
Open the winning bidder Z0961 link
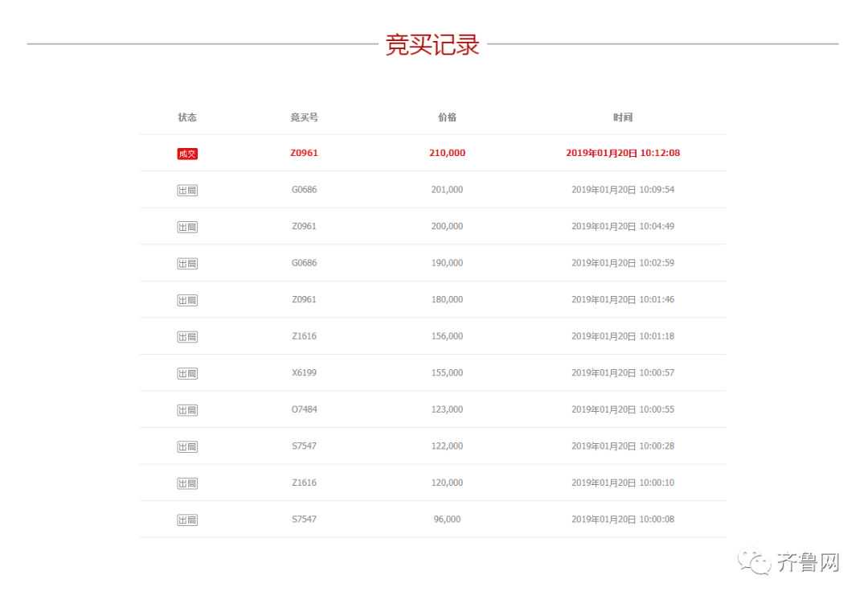coord(304,153)
